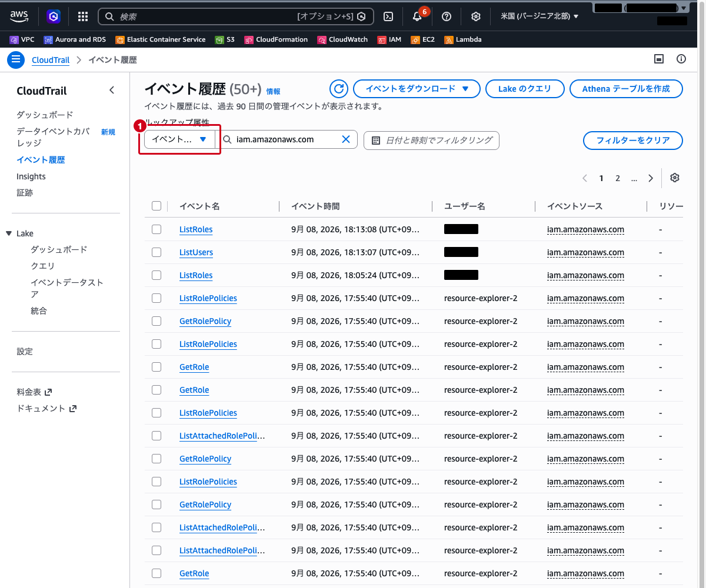Open the ListUsers event link
This screenshot has width=706, height=588.
[x=196, y=252]
